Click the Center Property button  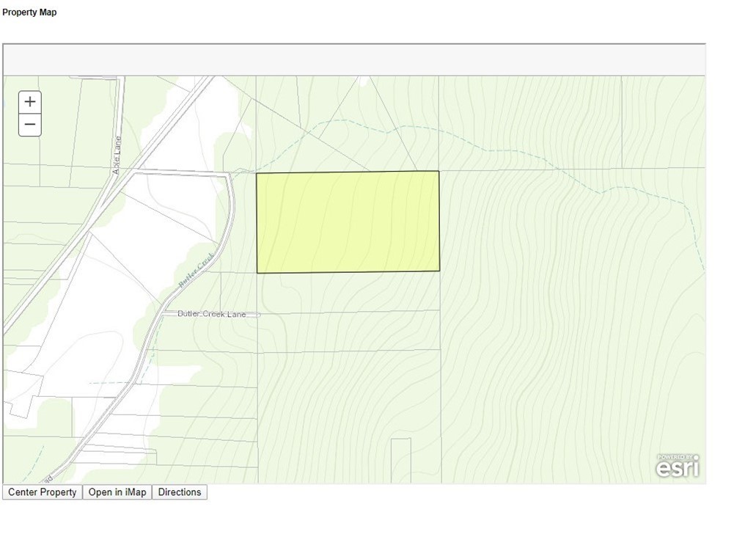[x=43, y=492]
